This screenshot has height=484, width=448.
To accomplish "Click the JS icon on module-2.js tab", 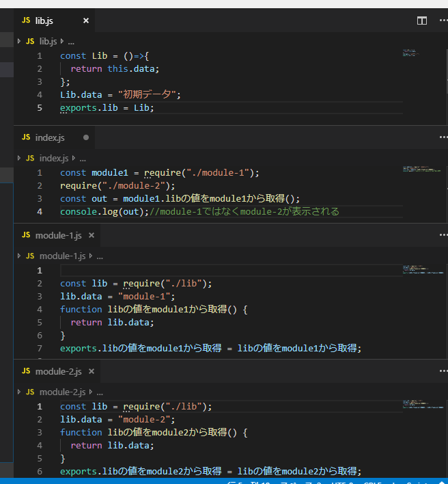I will click(26, 371).
